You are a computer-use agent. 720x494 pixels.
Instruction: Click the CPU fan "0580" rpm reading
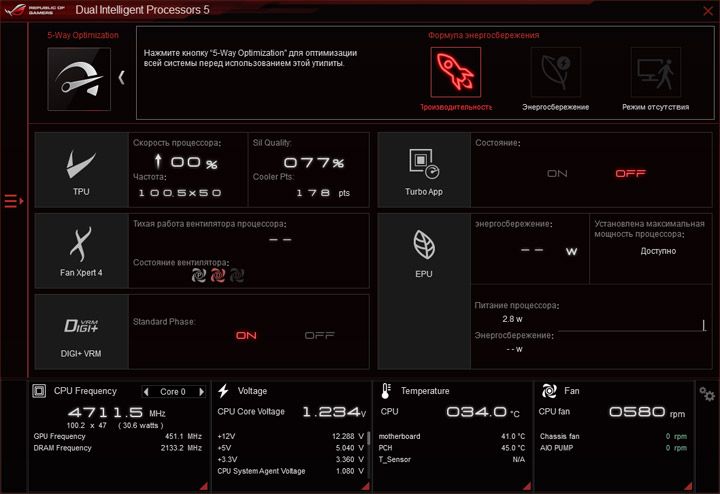tap(637, 412)
